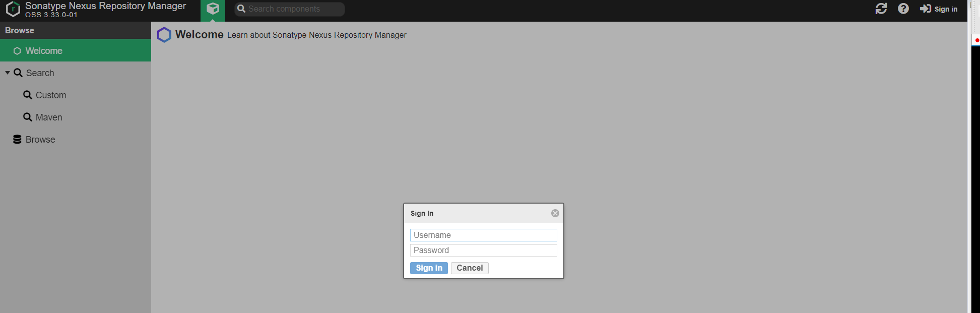The height and width of the screenshot is (313, 980).
Task: Focus the Username field
Action: pyautogui.click(x=484, y=235)
